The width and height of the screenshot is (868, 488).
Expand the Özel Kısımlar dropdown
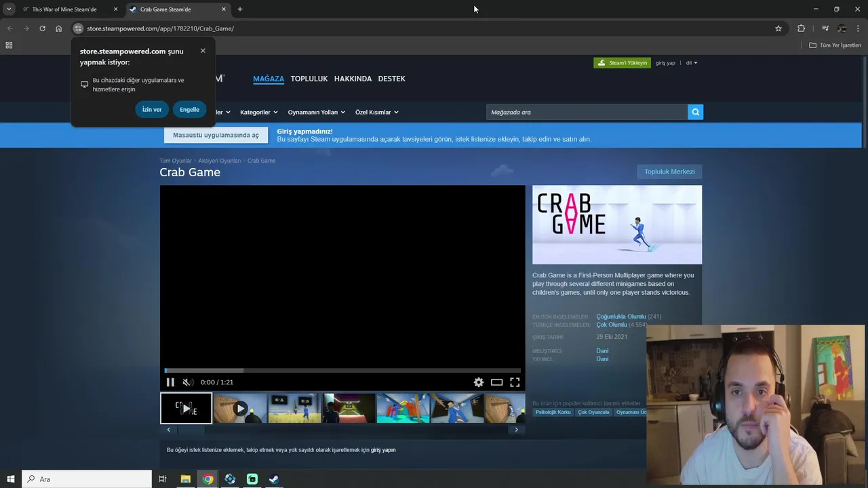tap(376, 113)
